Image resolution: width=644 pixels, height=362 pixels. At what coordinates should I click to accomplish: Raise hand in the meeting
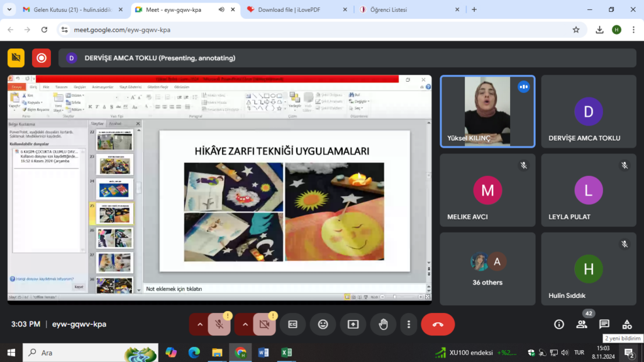point(383,324)
